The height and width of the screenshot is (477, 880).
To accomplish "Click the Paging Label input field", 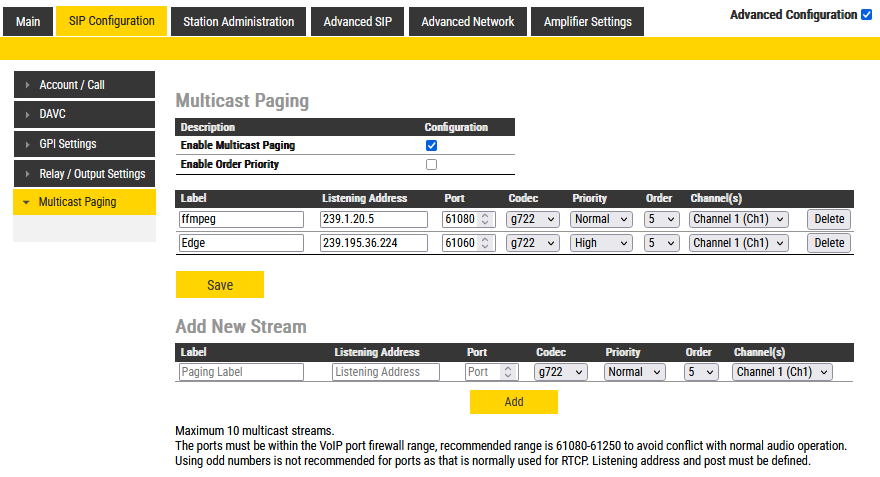I will point(241,372).
